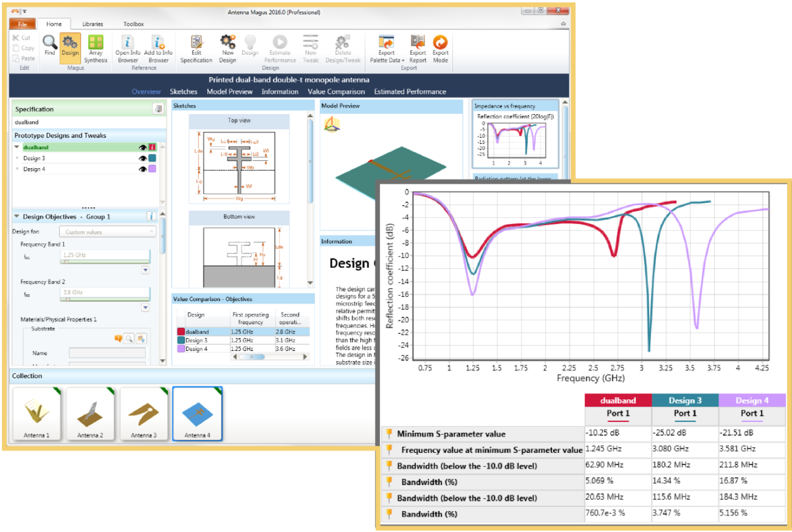Click Design 3 teal color swatch
This screenshot has width=792, height=532.
point(152,158)
